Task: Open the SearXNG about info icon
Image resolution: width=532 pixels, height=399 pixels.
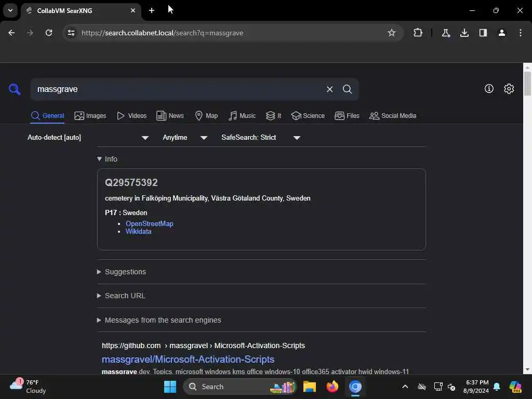Action: coord(489,88)
